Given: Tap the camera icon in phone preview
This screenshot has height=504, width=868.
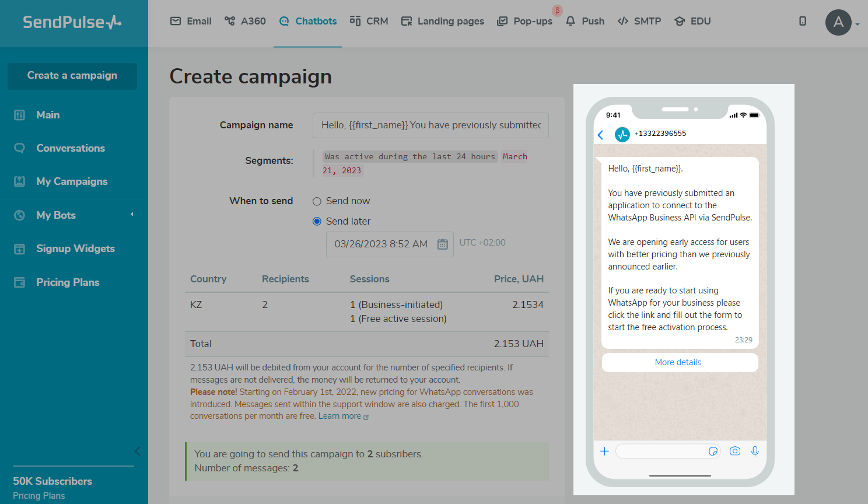Looking at the screenshot, I should click(x=735, y=451).
